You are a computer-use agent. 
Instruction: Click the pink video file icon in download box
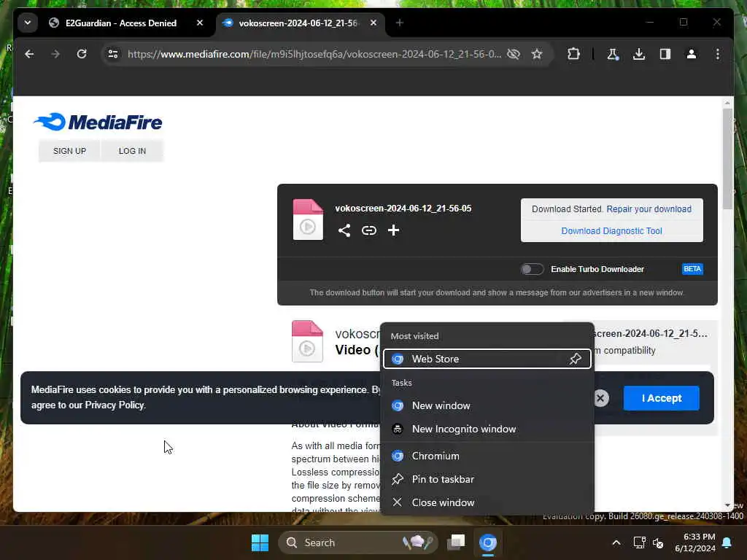pos(308,219)
